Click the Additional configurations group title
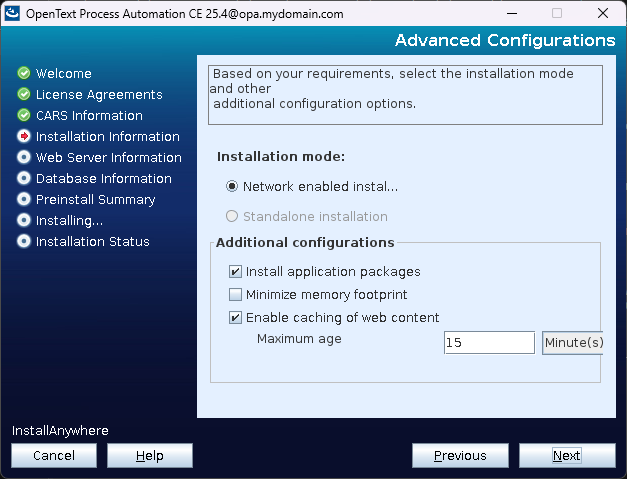The height and width of the screenshot is (479, 627). pos(305,242)
